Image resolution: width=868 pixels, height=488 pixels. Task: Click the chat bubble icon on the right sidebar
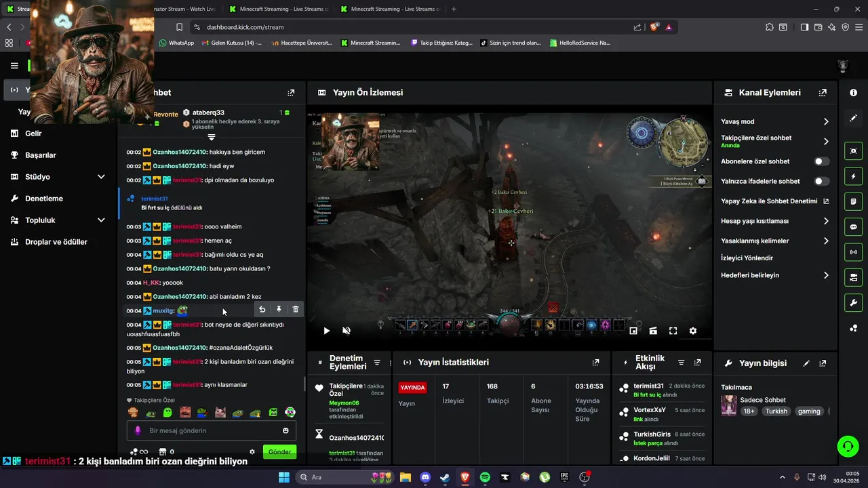click(x=853, y=227)
